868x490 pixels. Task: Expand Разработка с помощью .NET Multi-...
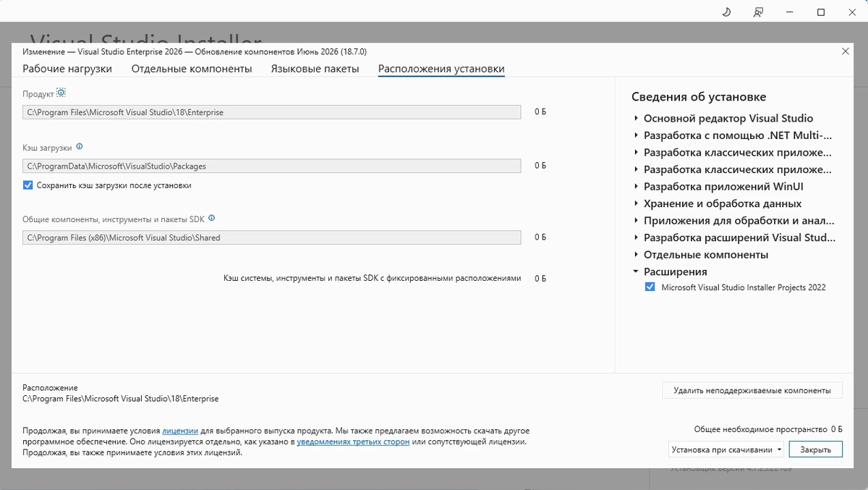[x=636, y=135]
